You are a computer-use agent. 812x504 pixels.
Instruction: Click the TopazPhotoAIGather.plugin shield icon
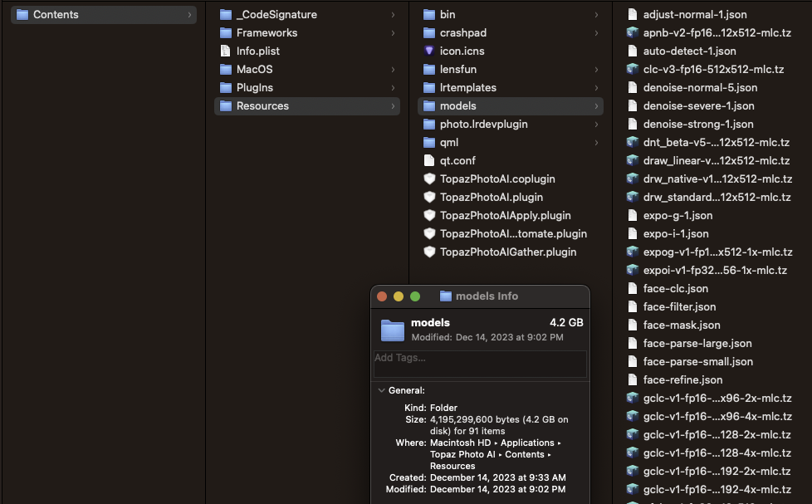(429, 252)
